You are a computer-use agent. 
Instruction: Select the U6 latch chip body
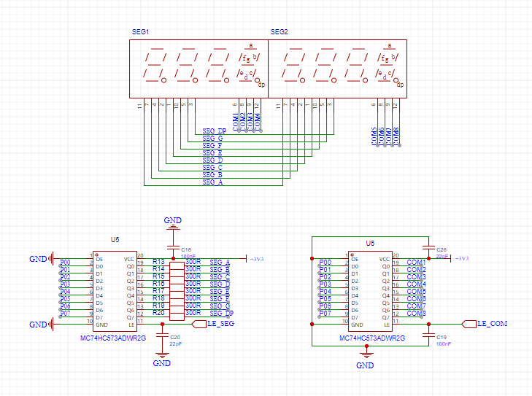370,292
